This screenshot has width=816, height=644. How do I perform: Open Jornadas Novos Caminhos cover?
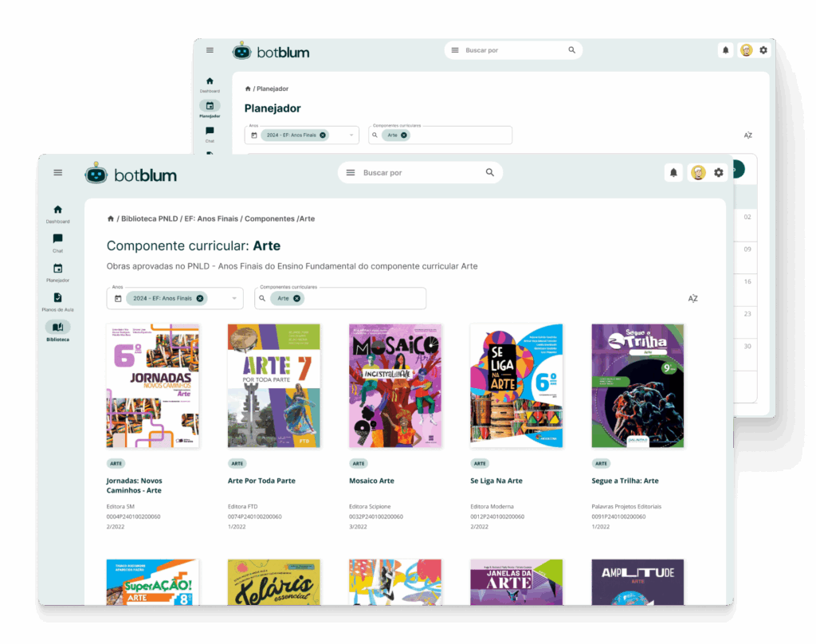(x=152, y=386)
